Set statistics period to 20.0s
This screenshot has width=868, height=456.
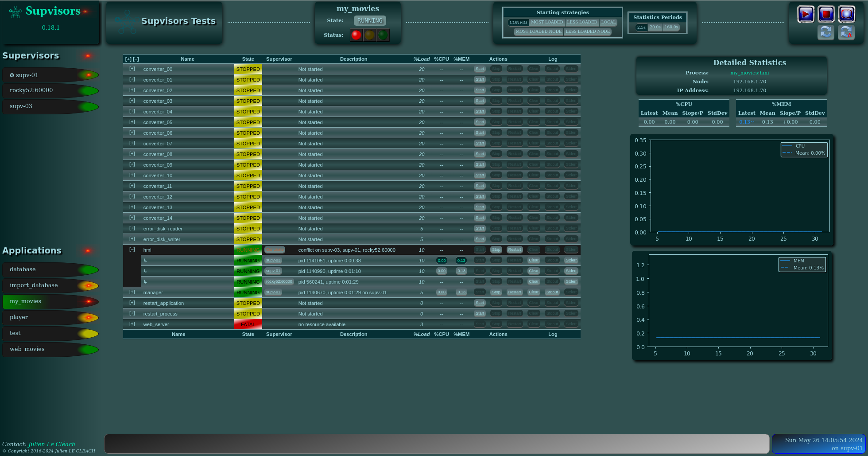click(655, 27)
